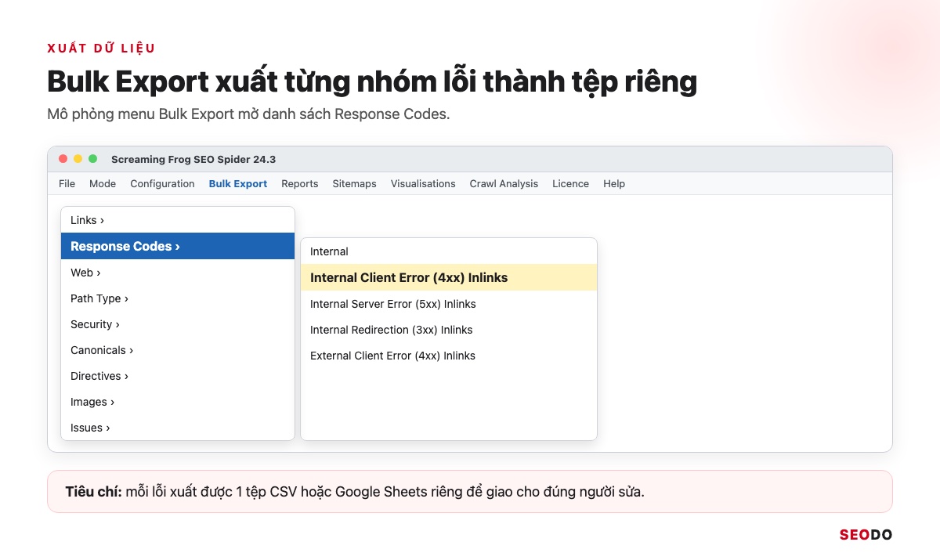Image resolution: width=940 pixels, height=560 pixels.
Task: Click the Screaming Frog SEO Spider title
Action: coord(193,159)
